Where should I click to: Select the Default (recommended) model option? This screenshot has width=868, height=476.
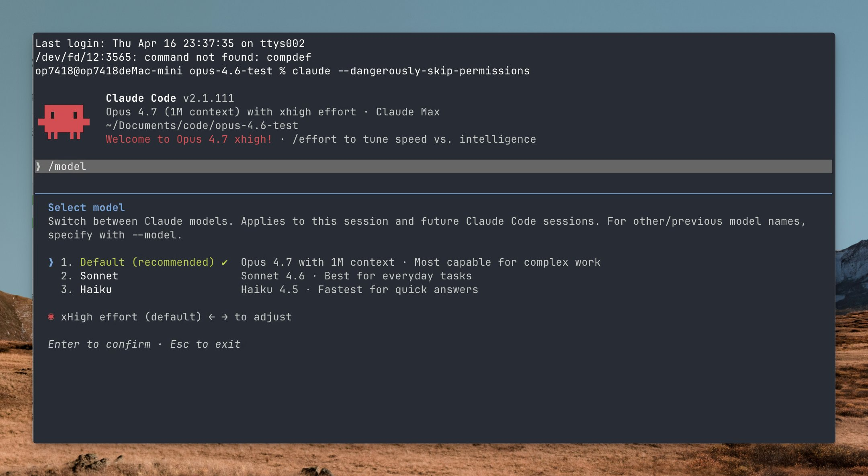147,263
